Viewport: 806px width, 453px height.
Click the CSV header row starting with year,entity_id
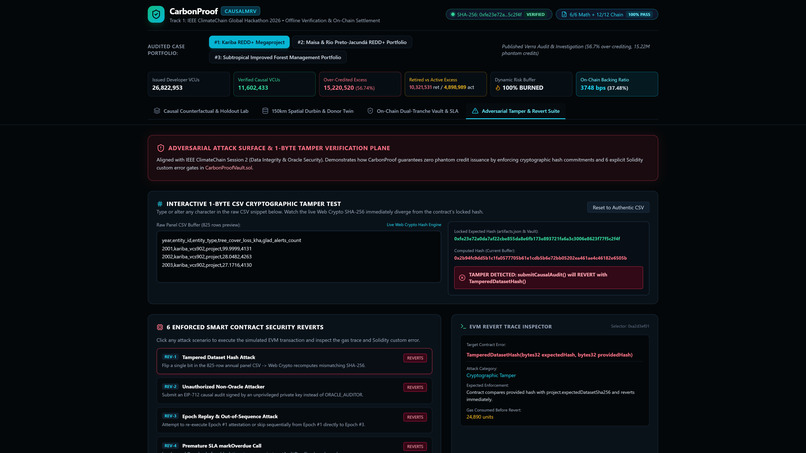coord(231,240)
